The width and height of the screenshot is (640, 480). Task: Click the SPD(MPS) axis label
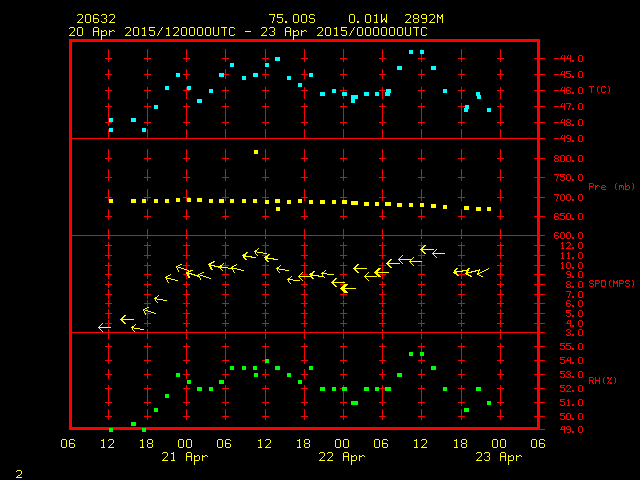tap(611, 283)
